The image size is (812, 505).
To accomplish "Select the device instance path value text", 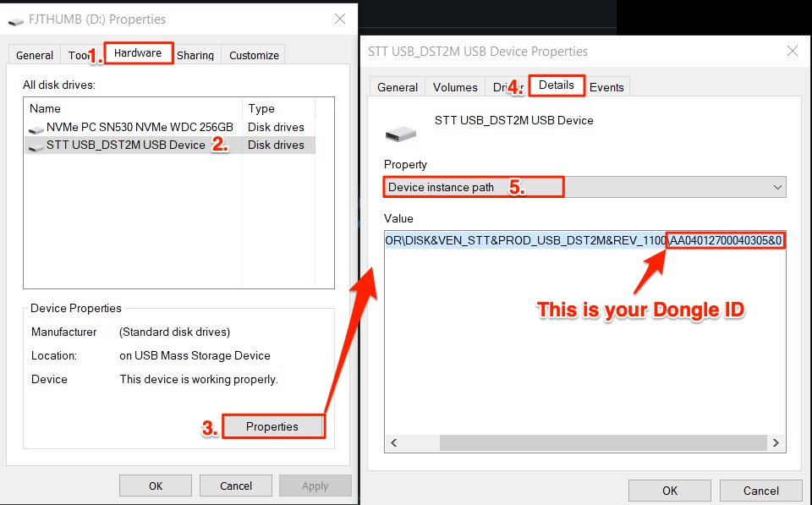I will (584, 240).
